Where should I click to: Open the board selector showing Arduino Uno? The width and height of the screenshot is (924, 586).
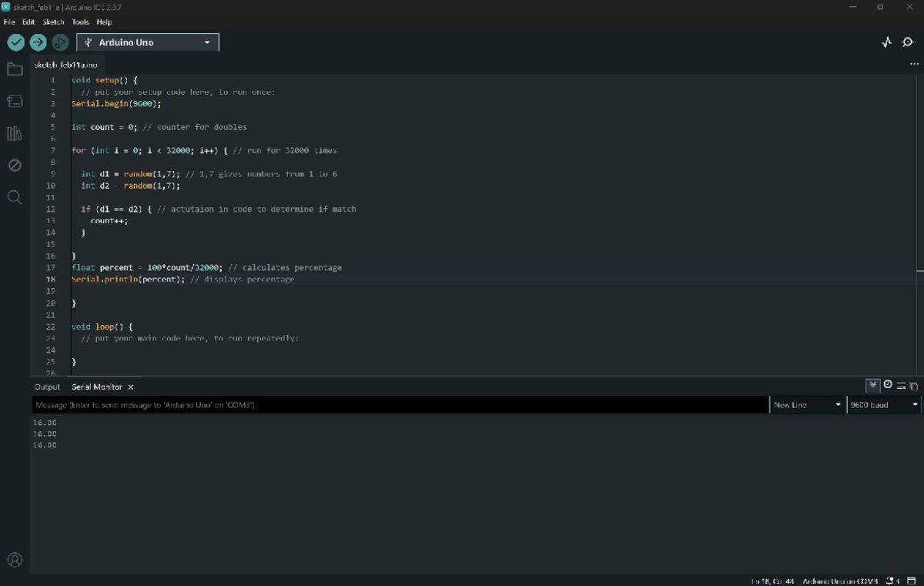pyautogui.click(x=148, y=42)
